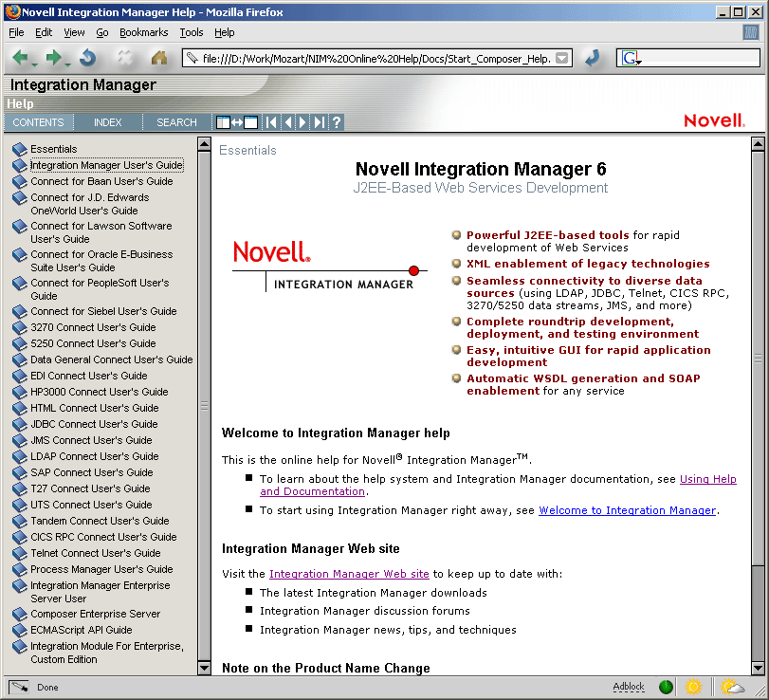The height and width of the screenshot is (700, 769).
Task: Toggle the help navigation pane layout icon
Action: [x=237, y=122]
